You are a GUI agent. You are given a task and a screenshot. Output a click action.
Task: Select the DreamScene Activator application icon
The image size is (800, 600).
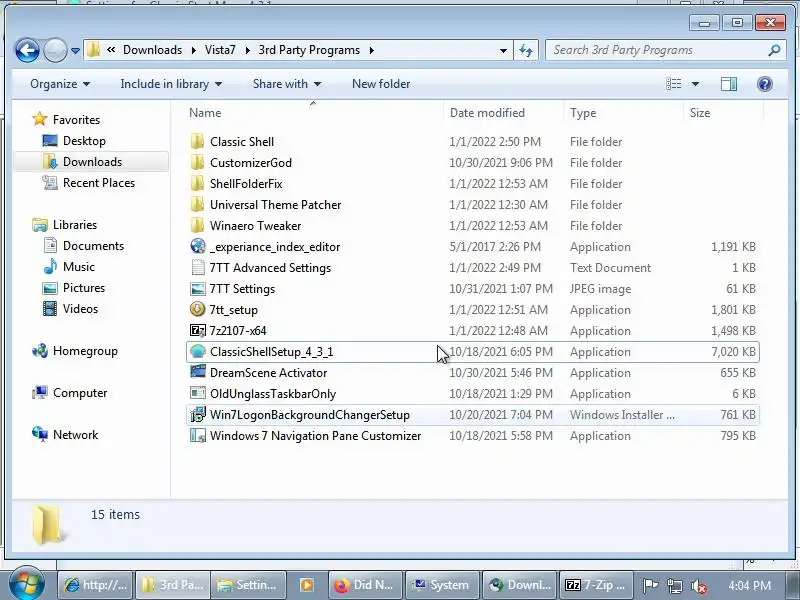(197, 372)
